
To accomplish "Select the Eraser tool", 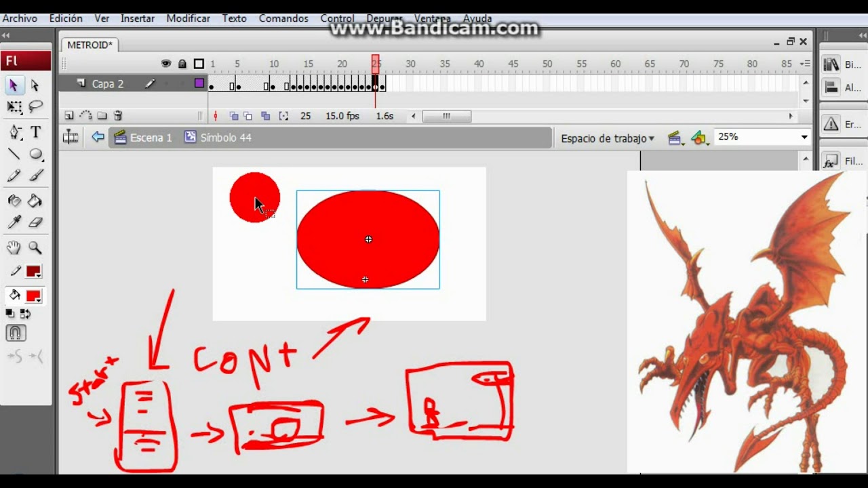I will click(35, 222).
